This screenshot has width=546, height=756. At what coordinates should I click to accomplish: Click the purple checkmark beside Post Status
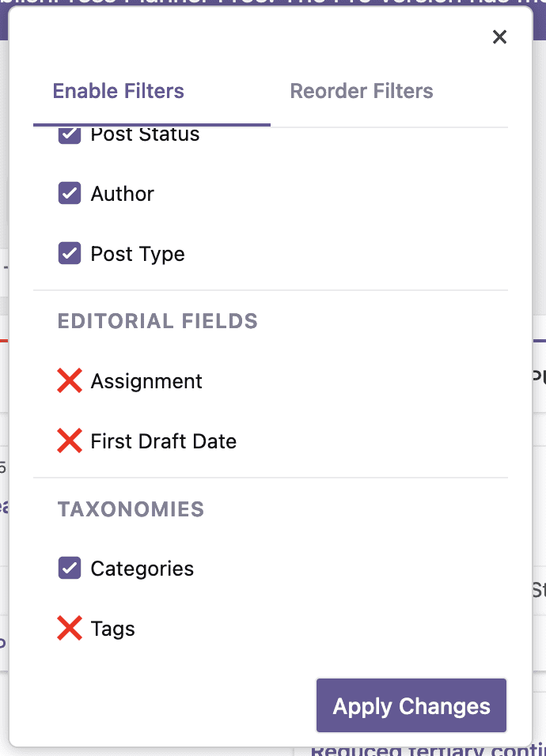pos(69,134)
